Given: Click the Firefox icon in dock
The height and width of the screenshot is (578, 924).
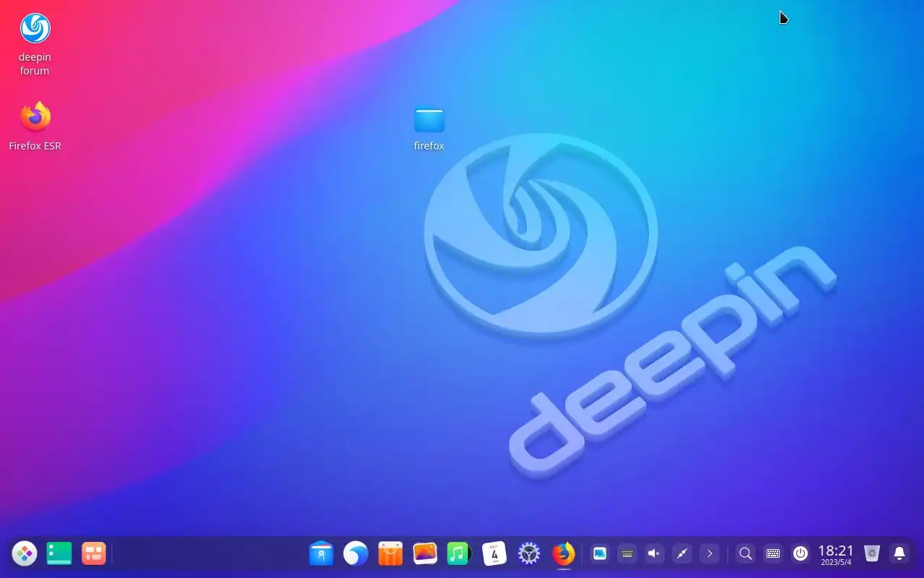Looking at the screenshot, I should click(x=564, y=554).
